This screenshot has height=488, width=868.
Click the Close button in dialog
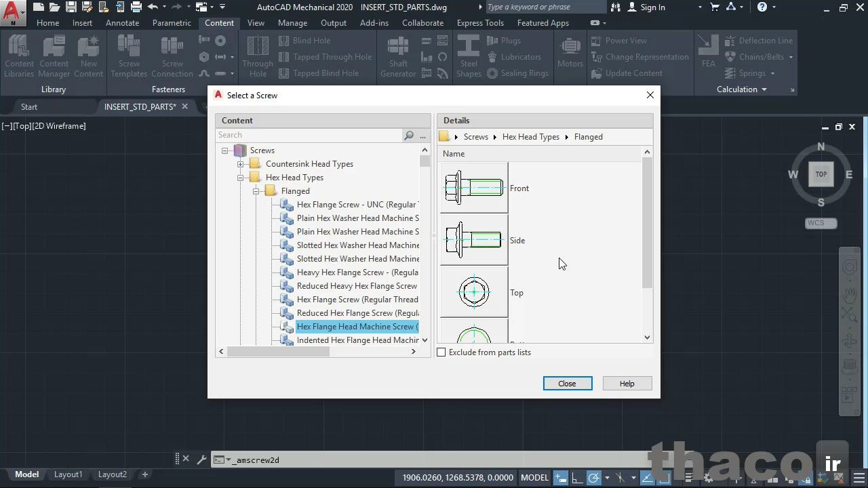[568, 384]
